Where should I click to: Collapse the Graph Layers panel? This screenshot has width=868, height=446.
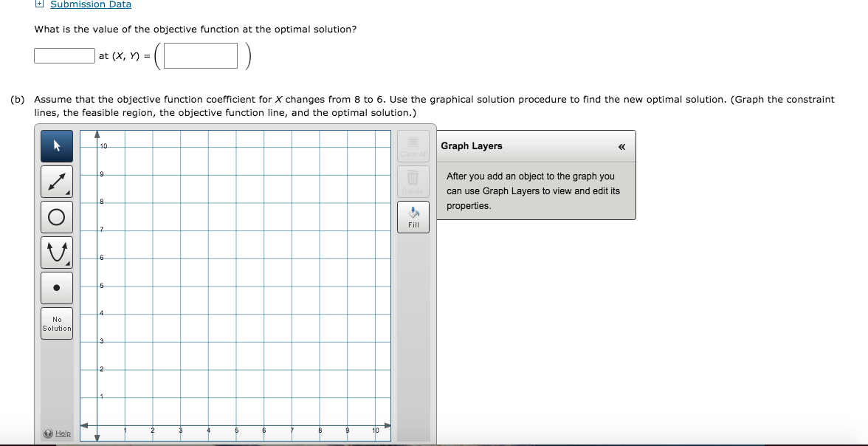[621, 147]
